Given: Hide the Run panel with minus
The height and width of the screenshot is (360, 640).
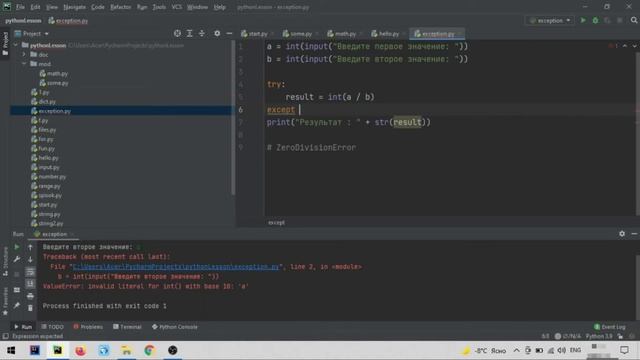Looking at the screenshot, I should tap(634, 234).
